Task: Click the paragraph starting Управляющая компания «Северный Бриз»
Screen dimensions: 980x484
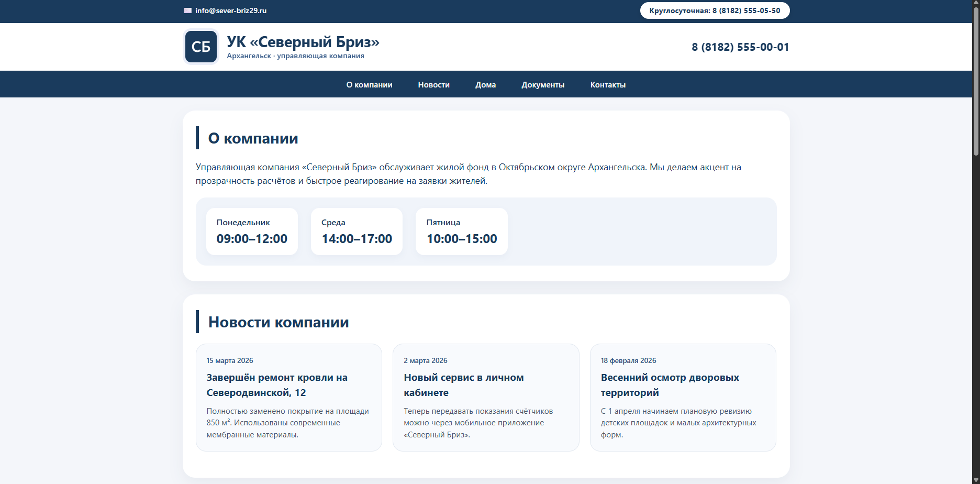Action: (x=469, y=174)
